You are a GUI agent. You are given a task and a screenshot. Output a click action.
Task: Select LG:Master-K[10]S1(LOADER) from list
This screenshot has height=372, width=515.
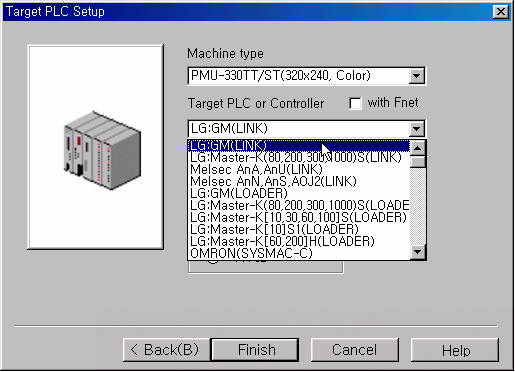coord(299,229)
